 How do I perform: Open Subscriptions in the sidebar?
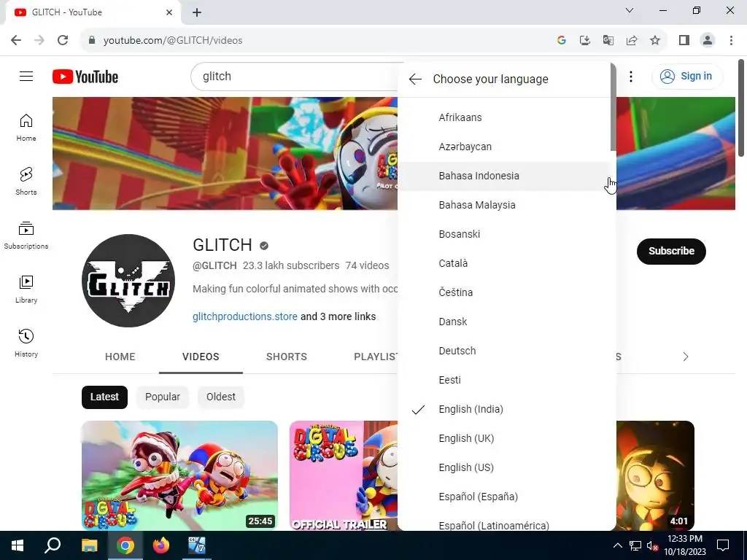tap(26, 236)
